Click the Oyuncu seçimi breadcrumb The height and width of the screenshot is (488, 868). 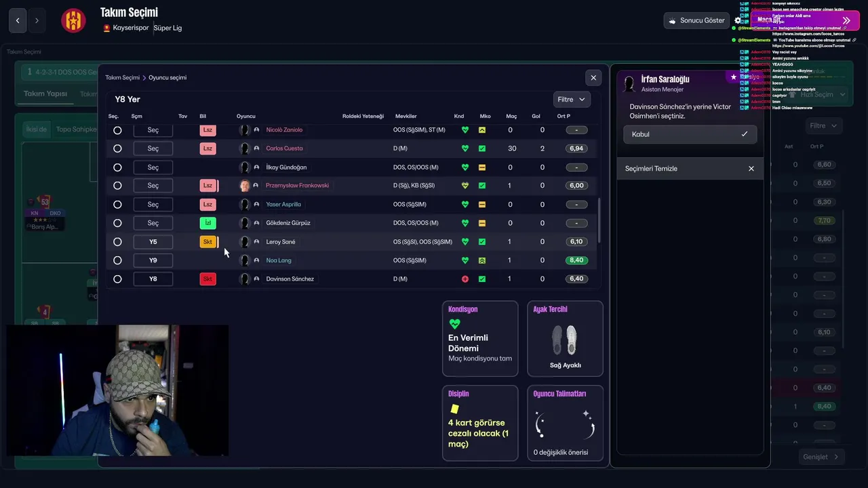click(167, 78)
